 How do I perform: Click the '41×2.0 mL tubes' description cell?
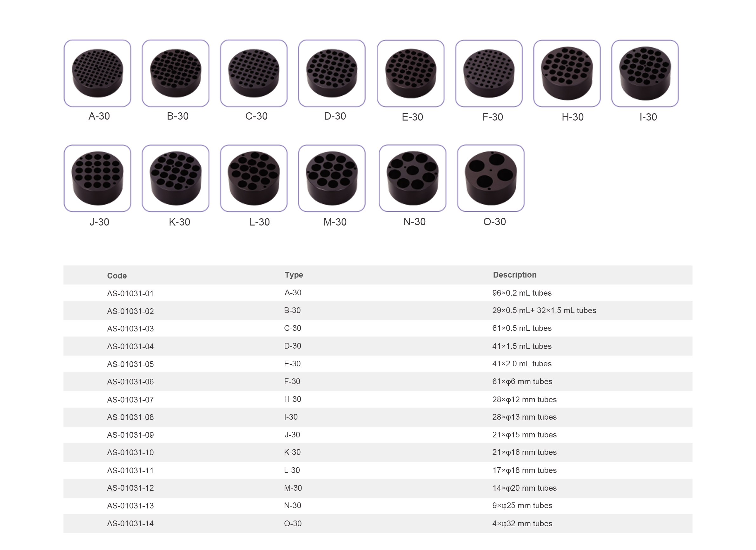(522, 364)
